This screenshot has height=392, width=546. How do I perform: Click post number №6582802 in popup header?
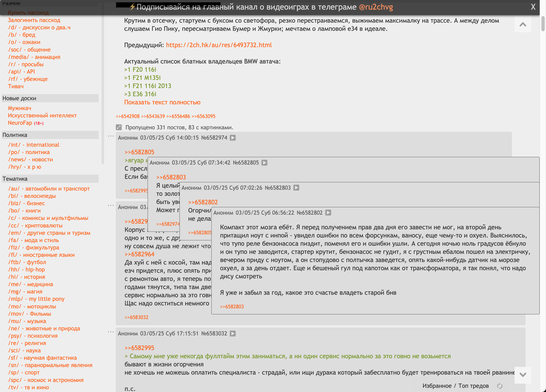(x=310, y=213)
